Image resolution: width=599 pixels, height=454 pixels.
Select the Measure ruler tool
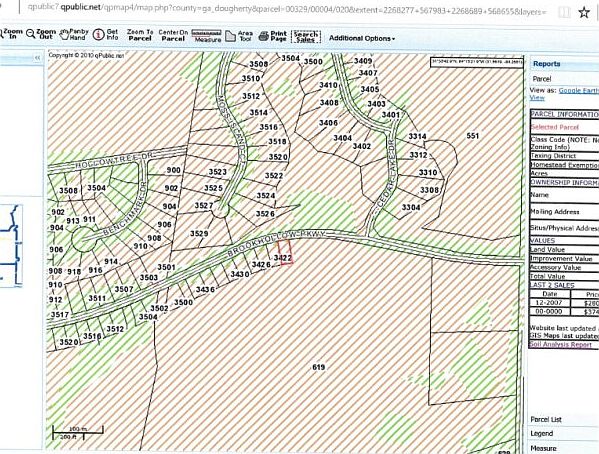pos(207,36)
